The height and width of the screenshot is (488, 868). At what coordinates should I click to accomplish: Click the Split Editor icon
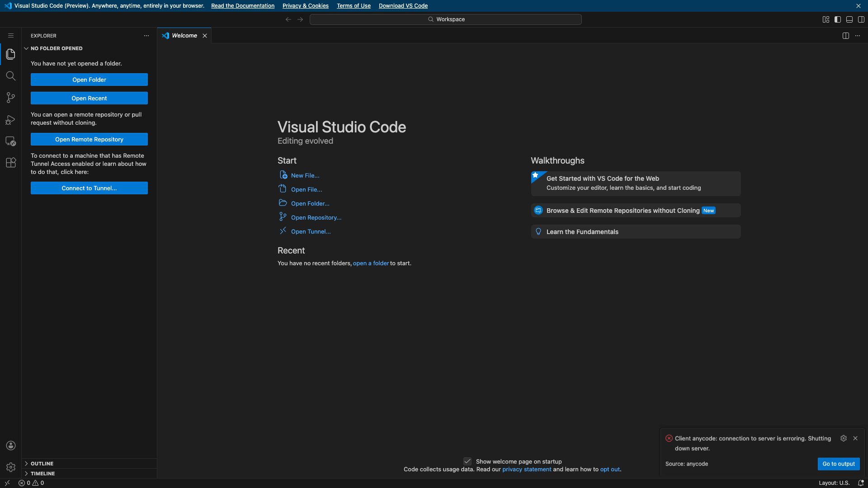point(846,35)
